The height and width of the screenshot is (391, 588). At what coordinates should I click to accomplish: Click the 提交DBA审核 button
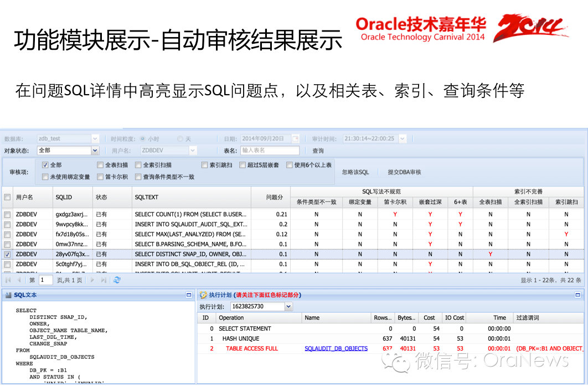(x=404, y=172)
